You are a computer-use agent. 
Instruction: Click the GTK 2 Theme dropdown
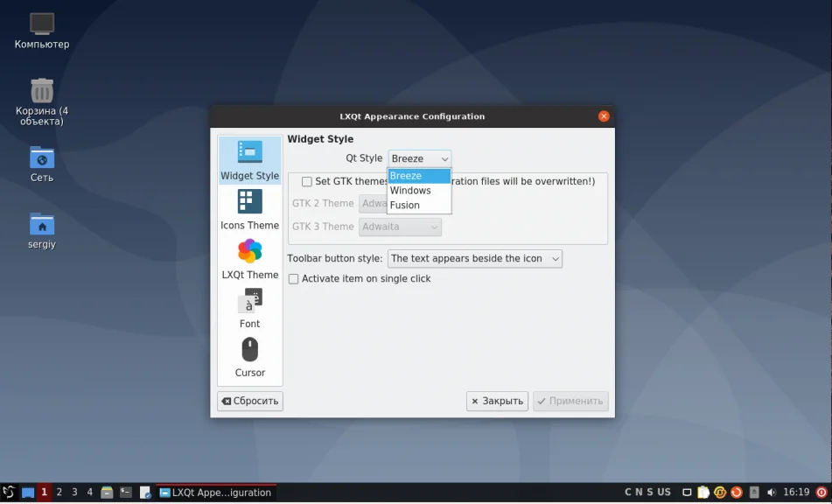click(x=373, y=204)
